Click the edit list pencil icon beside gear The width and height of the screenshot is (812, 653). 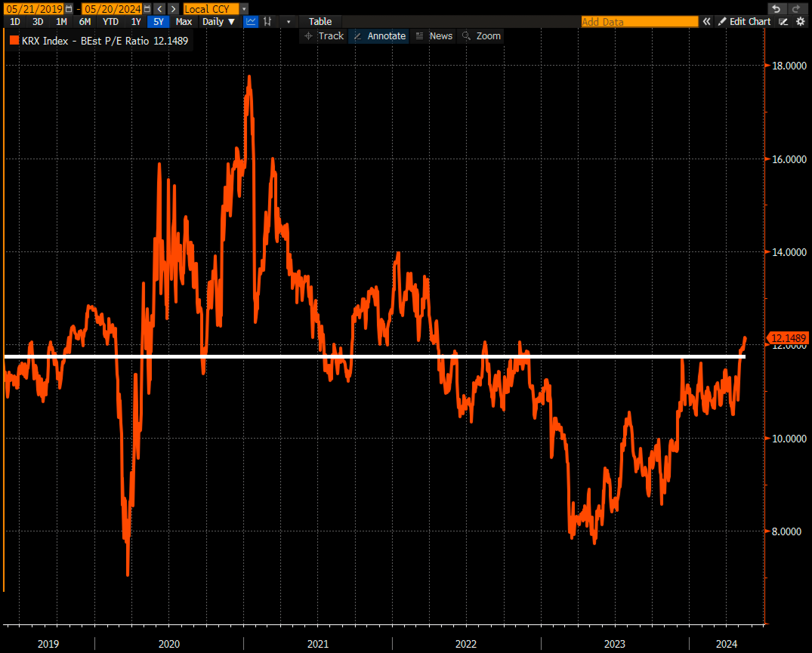(783, 22)
